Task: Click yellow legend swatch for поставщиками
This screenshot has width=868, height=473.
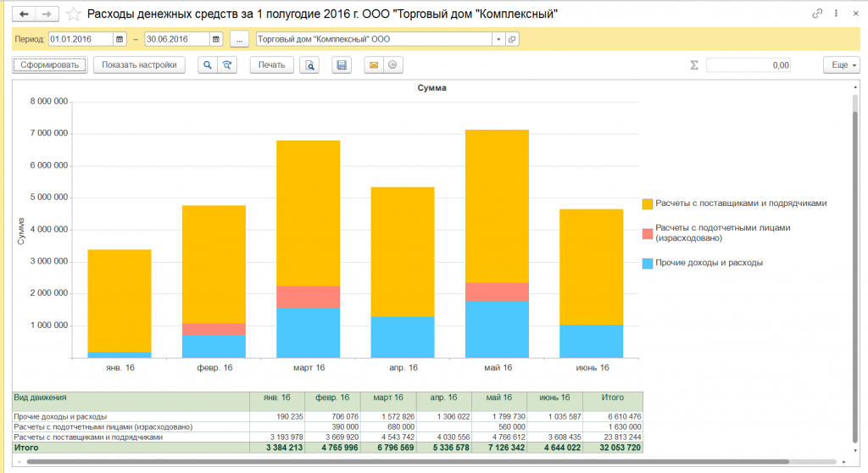Action: (x=648, y=203)
